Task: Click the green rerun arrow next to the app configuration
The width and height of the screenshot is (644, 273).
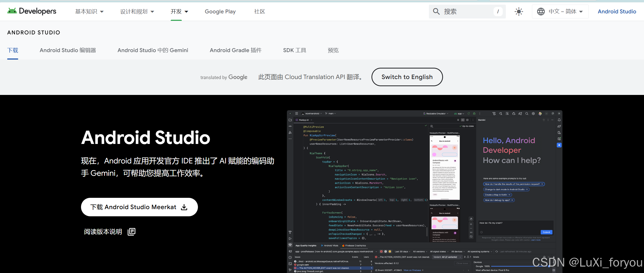Action: click(468, 113)
